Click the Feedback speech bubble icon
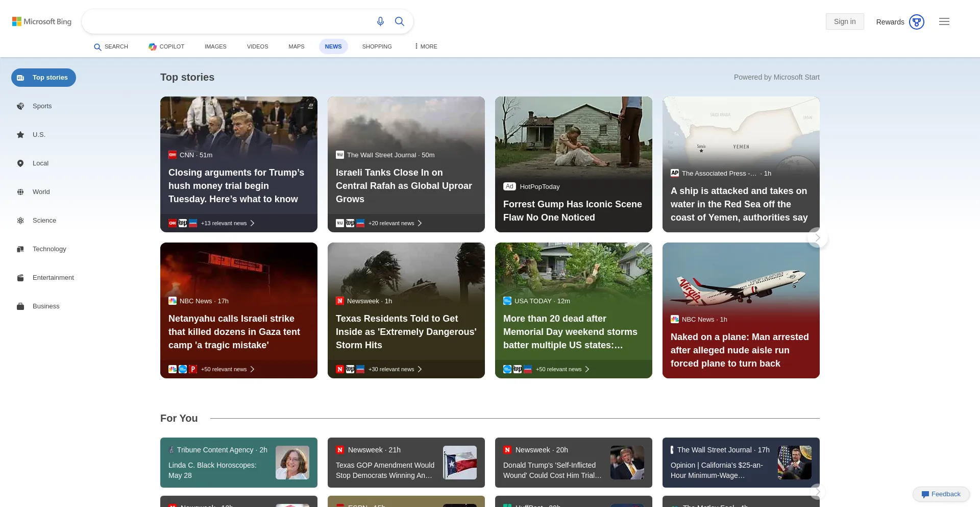 click(925, 494)
